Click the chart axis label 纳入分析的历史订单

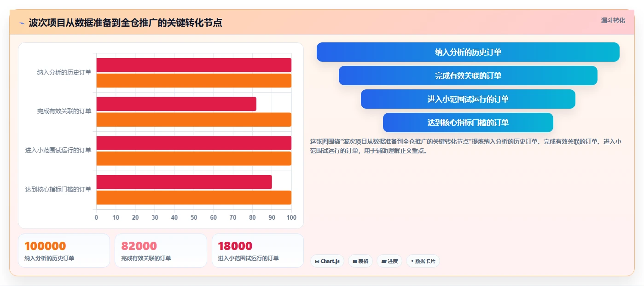64,72
